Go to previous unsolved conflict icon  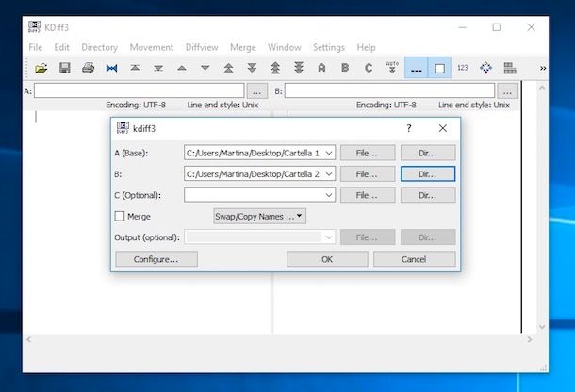275,68
